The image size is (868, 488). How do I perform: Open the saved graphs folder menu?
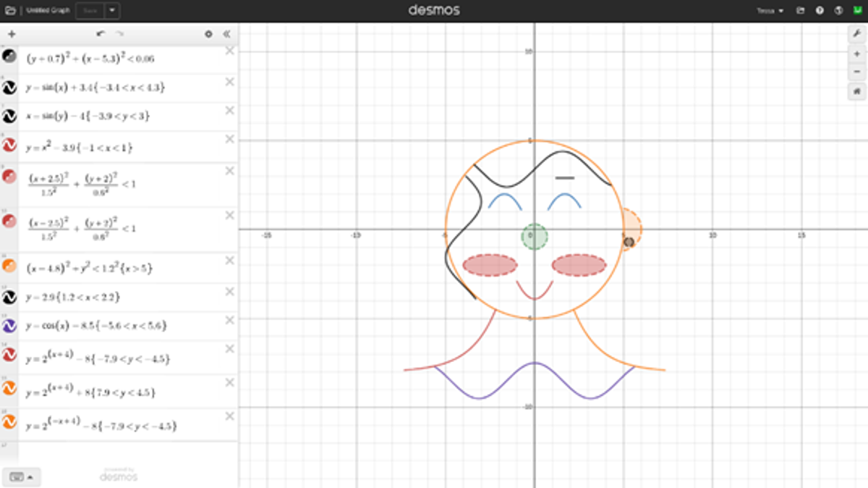pyautogui.click(x=10, y=11)
